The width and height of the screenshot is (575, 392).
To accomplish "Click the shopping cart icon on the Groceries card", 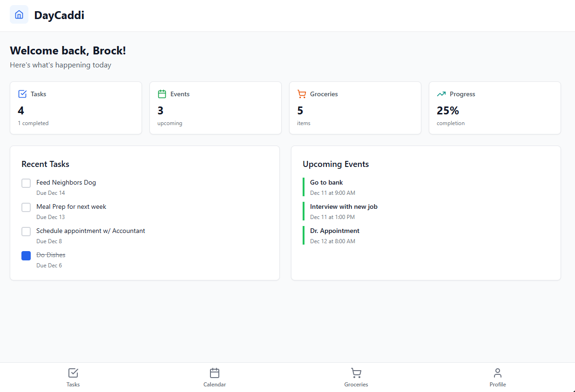I will pyautogui.click(x=301, y=93).
